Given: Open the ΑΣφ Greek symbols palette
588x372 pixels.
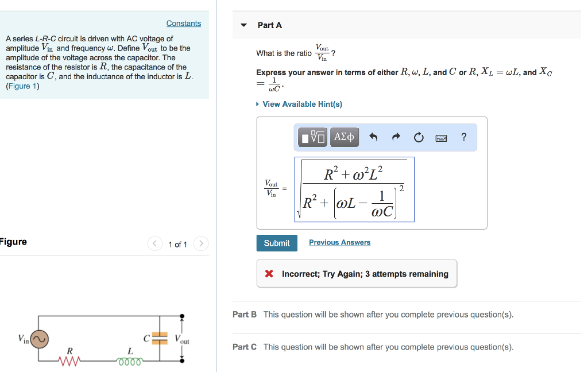Looking at the screenshot, I should click(x=345, y=137).
